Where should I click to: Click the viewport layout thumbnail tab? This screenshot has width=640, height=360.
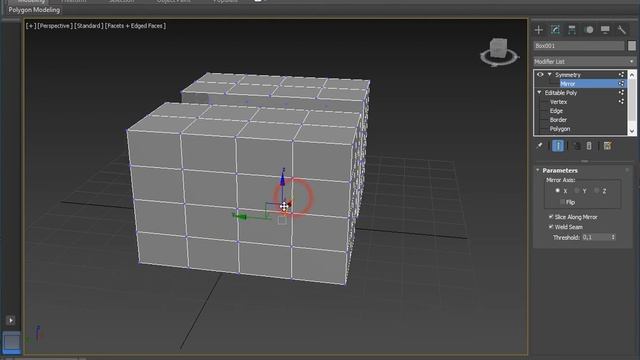click(11, 342)
